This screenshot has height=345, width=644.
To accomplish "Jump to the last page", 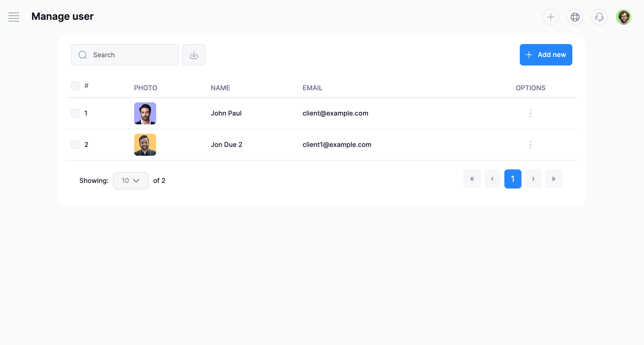I will coord(553,179).
